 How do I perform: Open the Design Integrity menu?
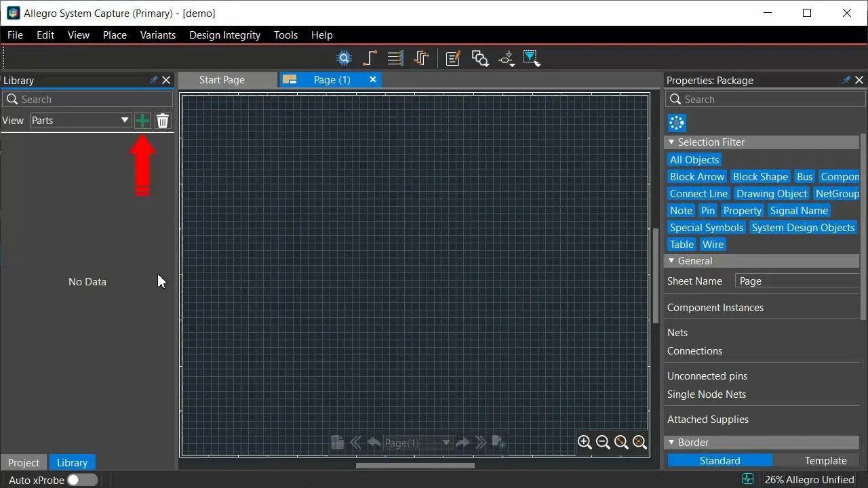[x=224, y=35]
